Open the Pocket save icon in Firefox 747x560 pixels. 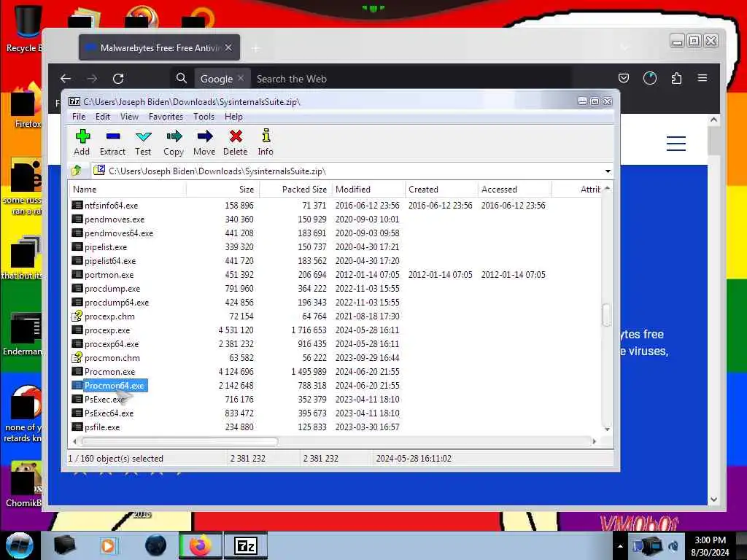[x=624, y=78]
